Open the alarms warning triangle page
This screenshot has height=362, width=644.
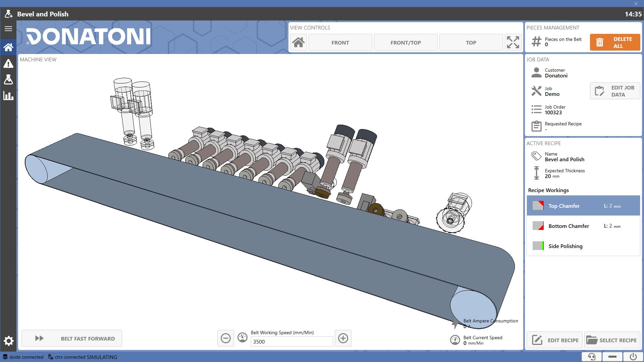click(8, 63)
